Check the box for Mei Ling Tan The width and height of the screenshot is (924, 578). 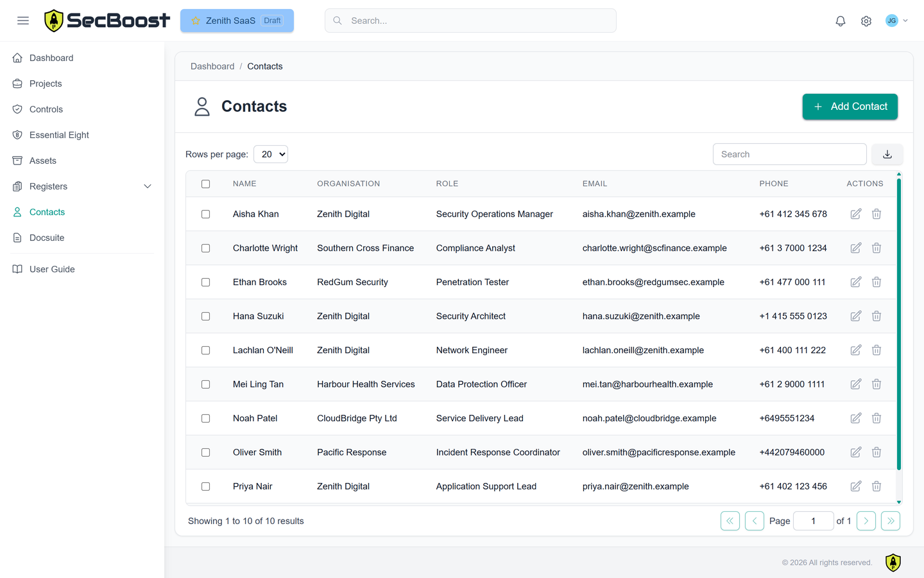(205, 384)
